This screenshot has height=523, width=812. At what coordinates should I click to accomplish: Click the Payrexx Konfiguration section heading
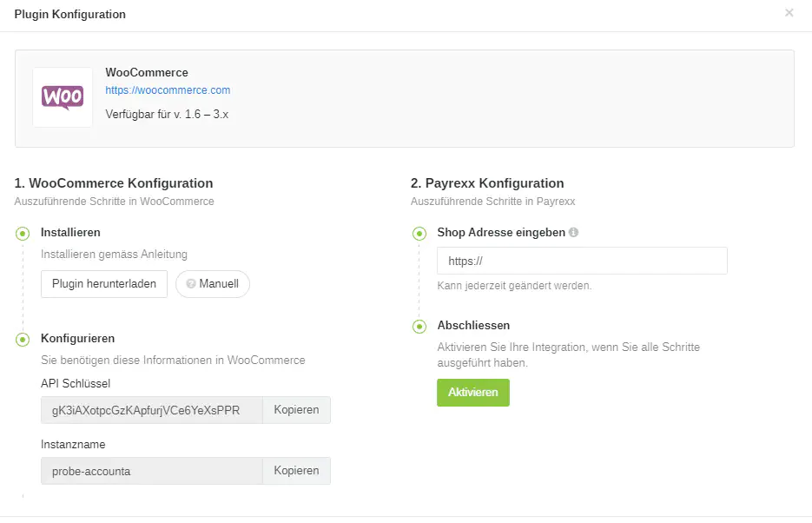[487, 183]
